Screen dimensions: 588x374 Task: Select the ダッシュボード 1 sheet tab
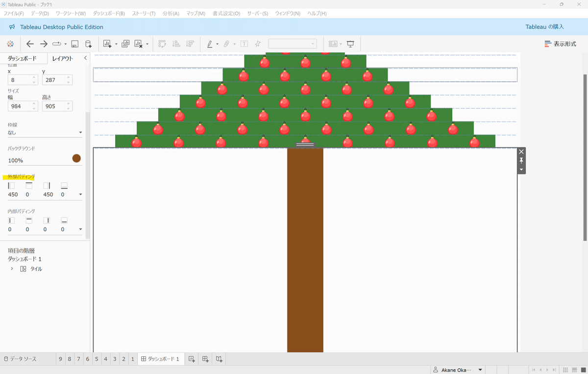coord(160,359)
